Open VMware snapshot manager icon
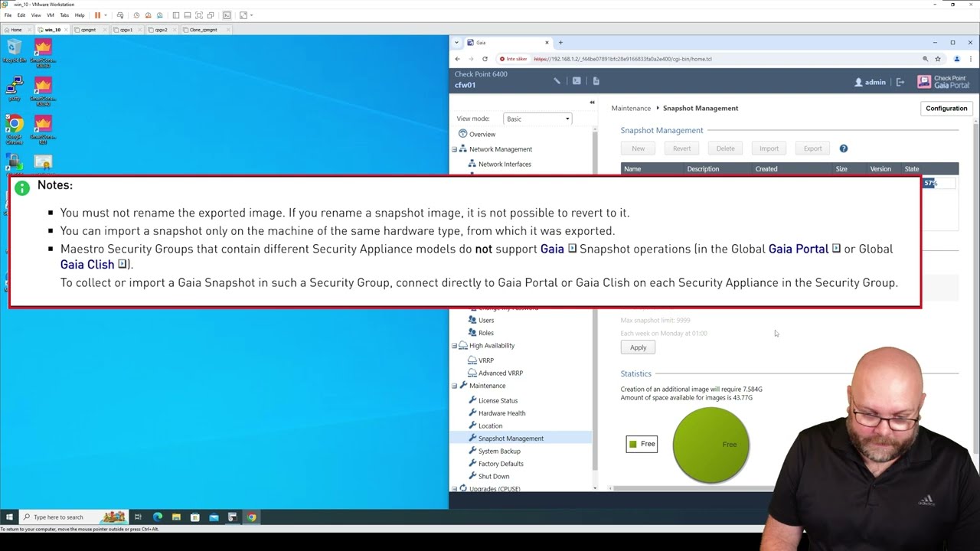The height and width of the screenshot is (551, 980). [x=160, y=15]
